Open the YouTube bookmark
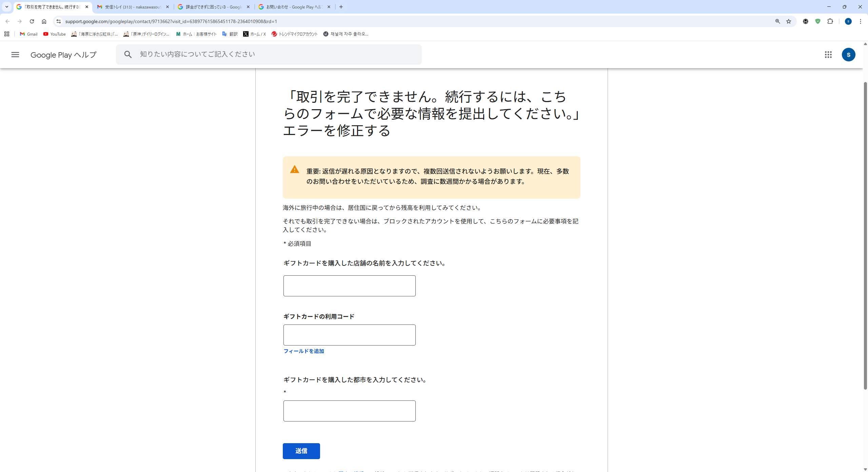This screenshot has height=472, width=868. pos(54,34)
